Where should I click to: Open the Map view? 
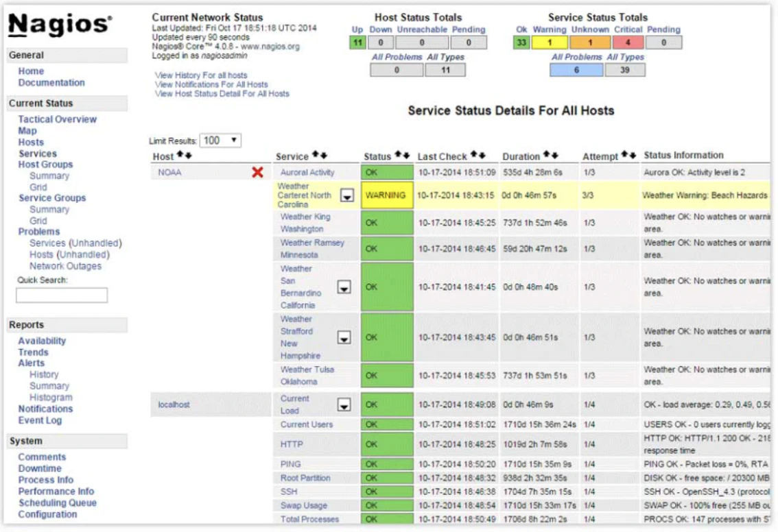coord(27,130)
